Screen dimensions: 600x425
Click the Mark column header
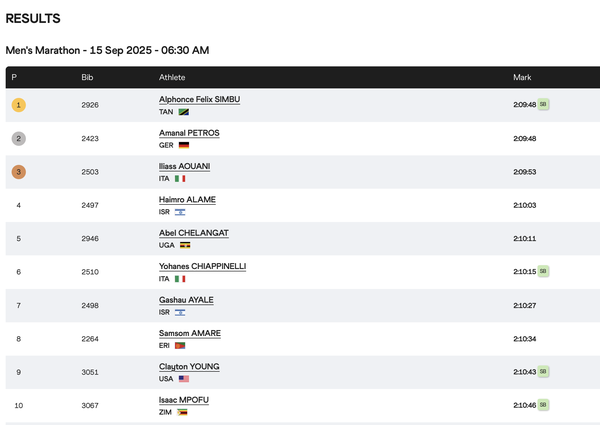522,77
